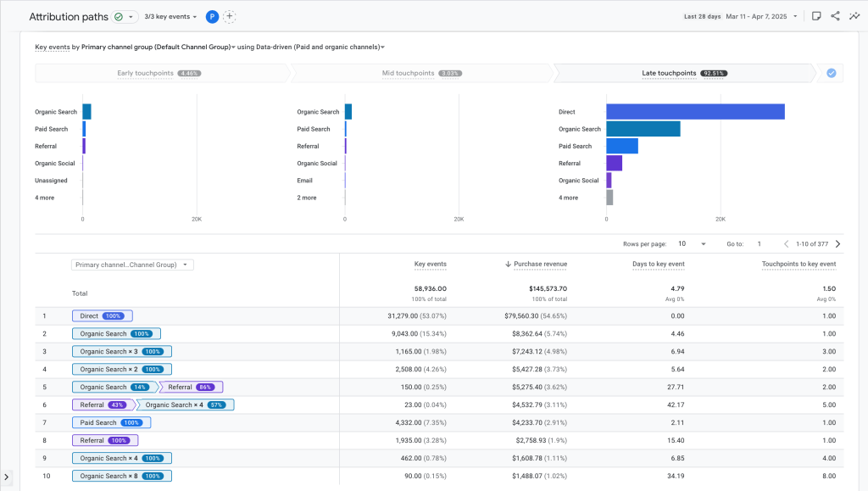
Task: Click the blue P segment avatar
Action: click(211, 16)
